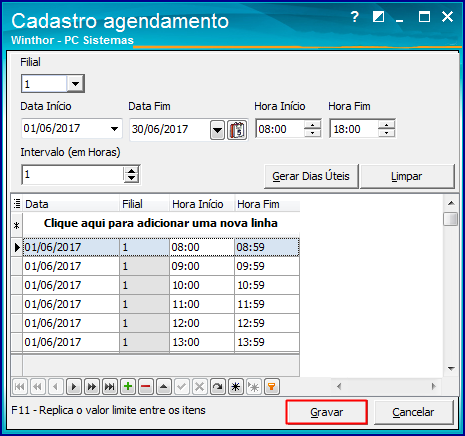The height and width of the screenshot is (436, 465).
Task: Open calendar icon beside Data Fim
Action: tap(237, 130)
